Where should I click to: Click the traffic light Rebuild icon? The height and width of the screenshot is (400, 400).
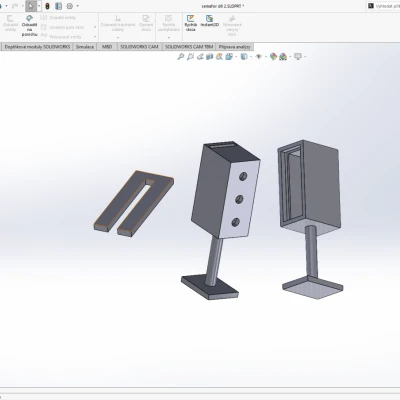point(47,6)
